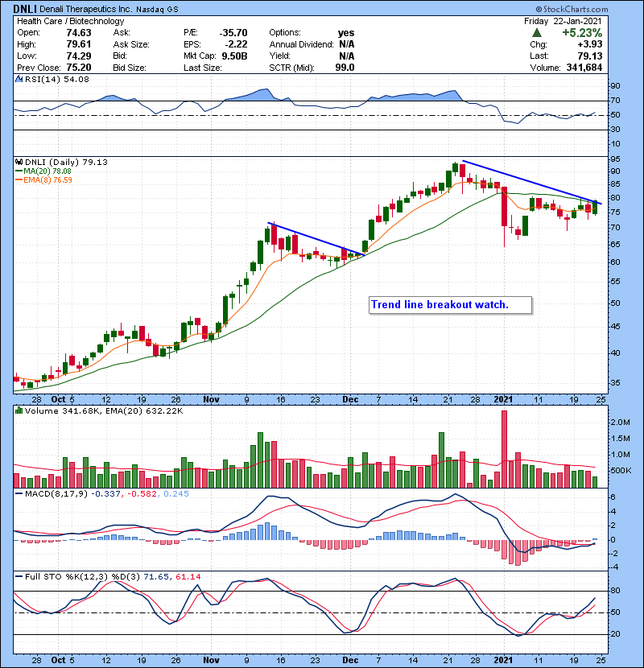Click the MACD histogram value 0.245
This screenshot has width=644, height=668.
point(176,494)
